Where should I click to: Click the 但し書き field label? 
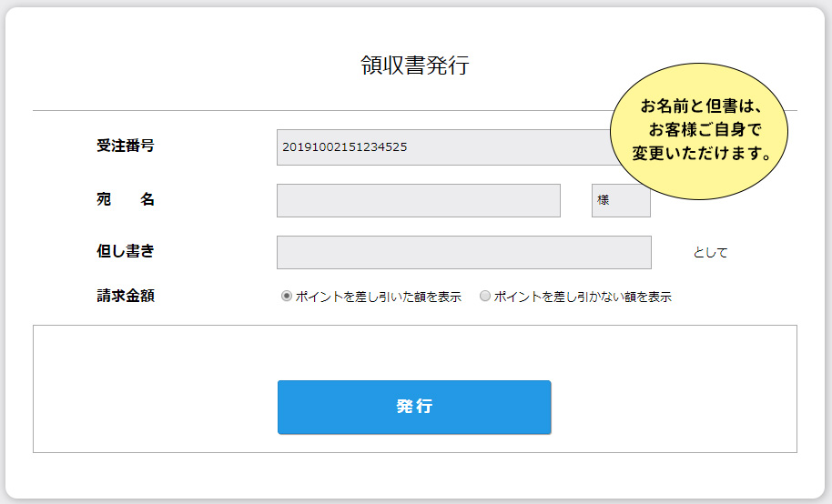(126, 252)
